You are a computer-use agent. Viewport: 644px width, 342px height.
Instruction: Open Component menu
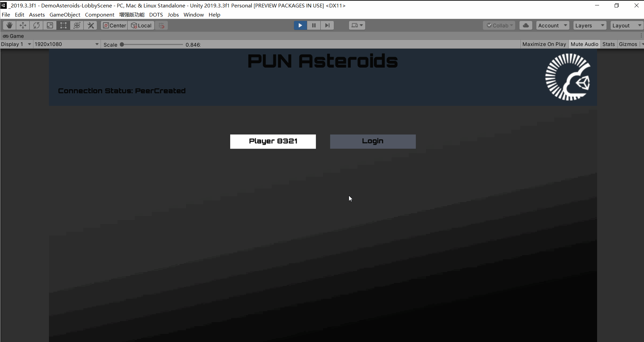pyautogui.click(x=100, y=15)
